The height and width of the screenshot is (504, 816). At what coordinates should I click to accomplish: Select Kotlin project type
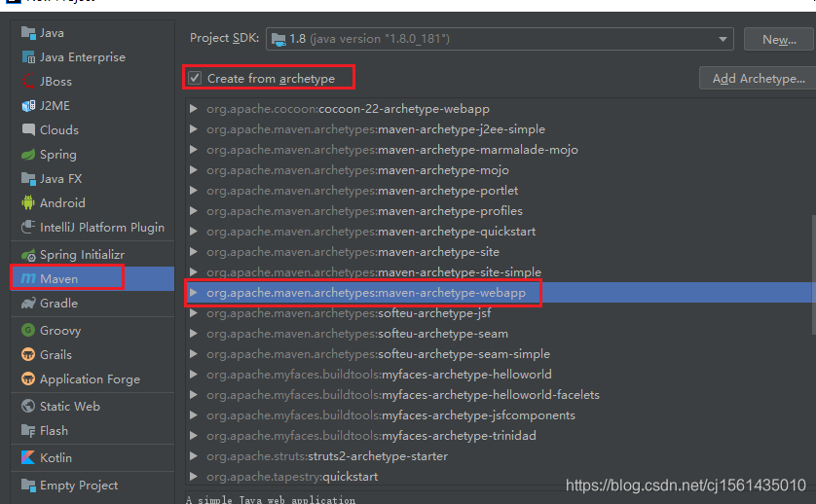click(93, 457)
